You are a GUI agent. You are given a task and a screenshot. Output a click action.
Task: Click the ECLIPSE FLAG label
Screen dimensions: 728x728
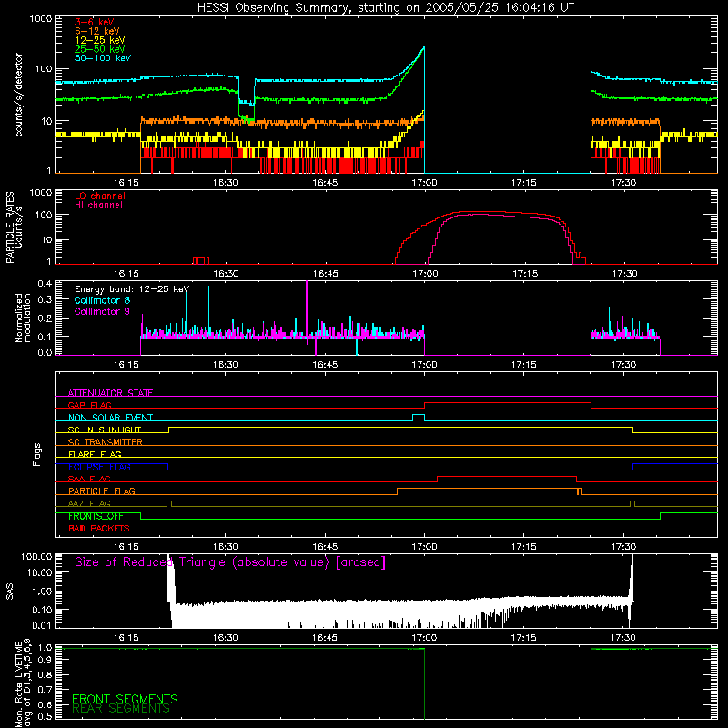[99, 467]
